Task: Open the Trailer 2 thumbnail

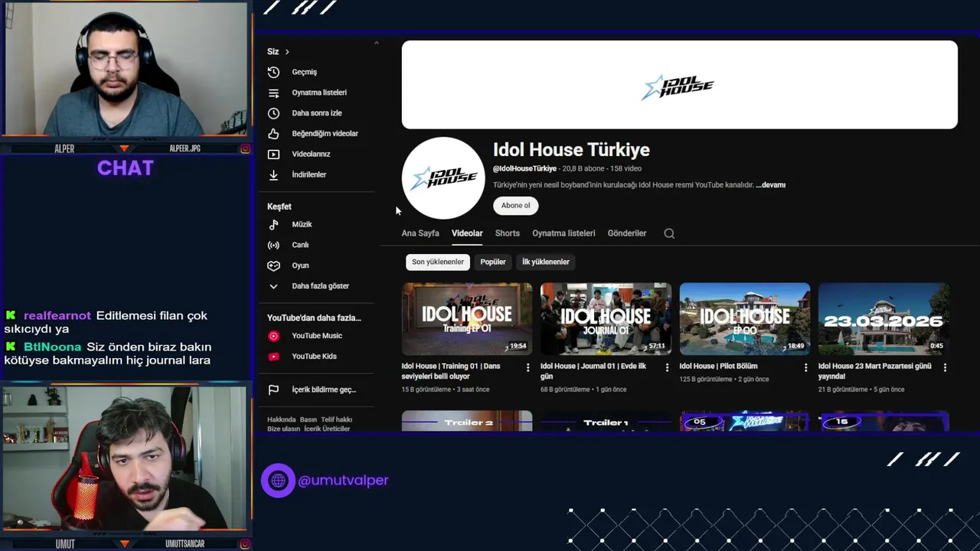Action: coord(467,421)
